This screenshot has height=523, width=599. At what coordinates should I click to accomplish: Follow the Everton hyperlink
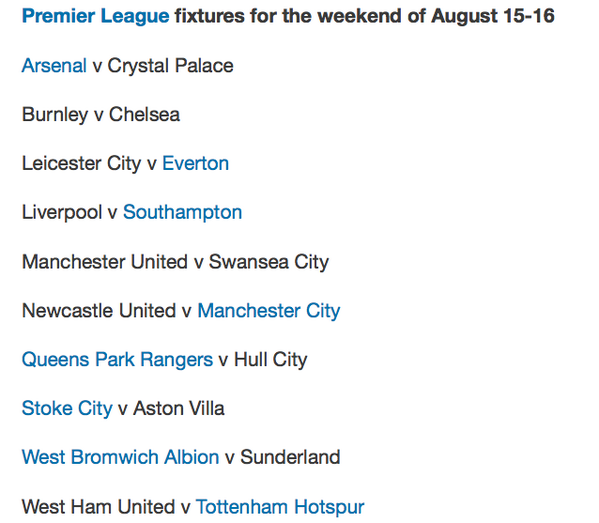[196, 164]
